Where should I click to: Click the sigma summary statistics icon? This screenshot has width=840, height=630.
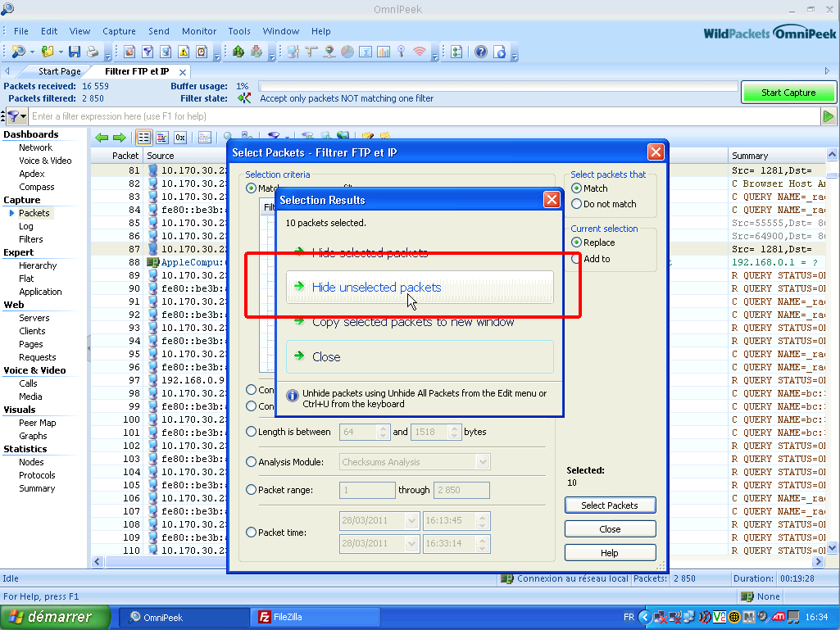point(366,52)
